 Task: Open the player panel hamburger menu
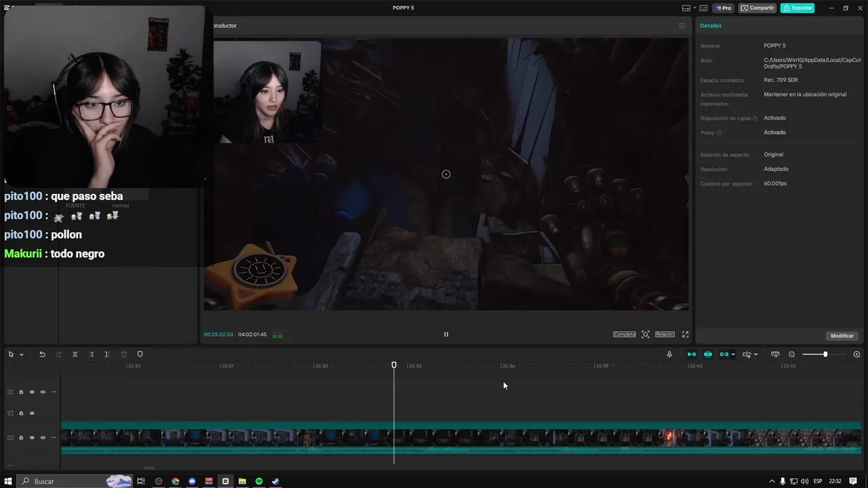pos(682,26)
